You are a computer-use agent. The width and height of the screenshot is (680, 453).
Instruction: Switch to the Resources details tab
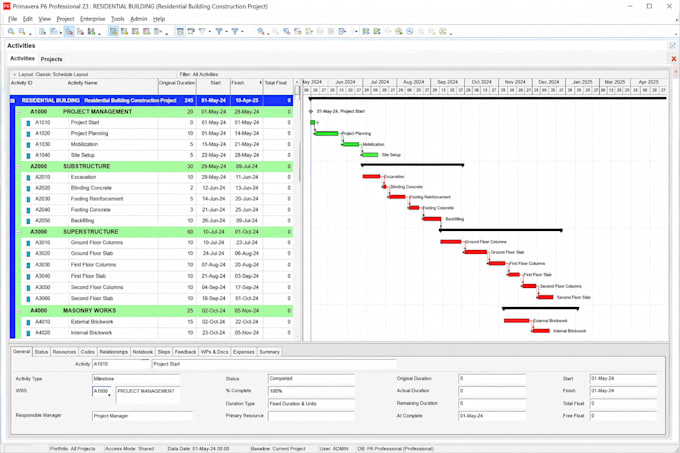pyautogui.click(x=64, y=352)
